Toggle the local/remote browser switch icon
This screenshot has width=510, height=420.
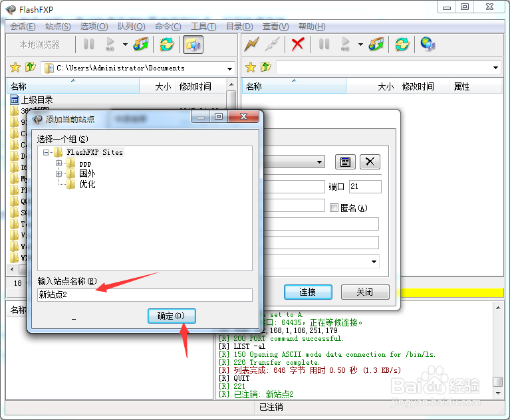click(x=193, y=45)
